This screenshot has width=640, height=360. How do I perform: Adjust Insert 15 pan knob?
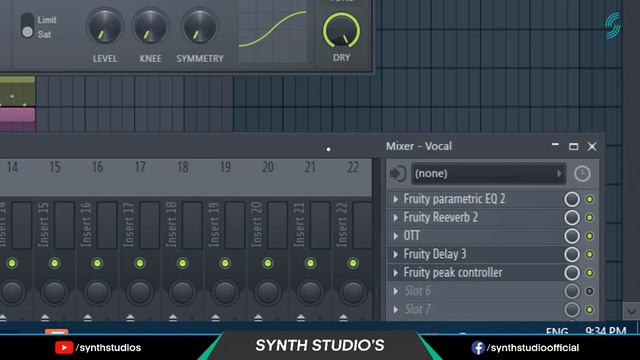55,292
